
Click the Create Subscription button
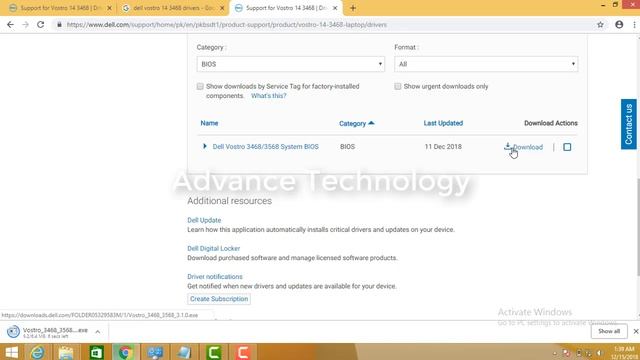(219, 299)
